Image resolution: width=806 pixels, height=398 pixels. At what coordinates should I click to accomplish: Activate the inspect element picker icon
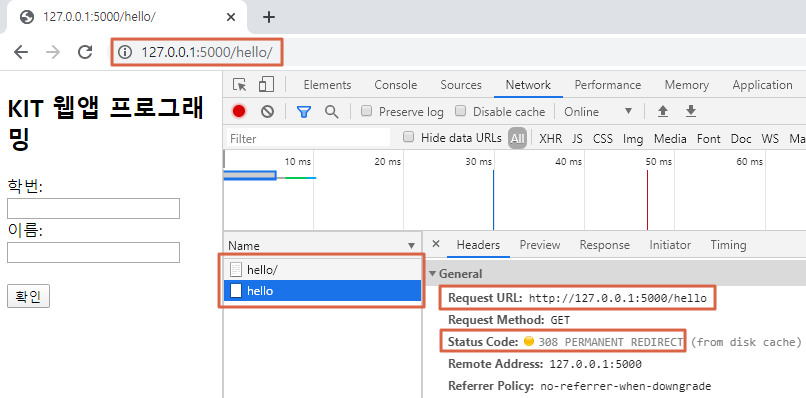click(x=240, y=85)
